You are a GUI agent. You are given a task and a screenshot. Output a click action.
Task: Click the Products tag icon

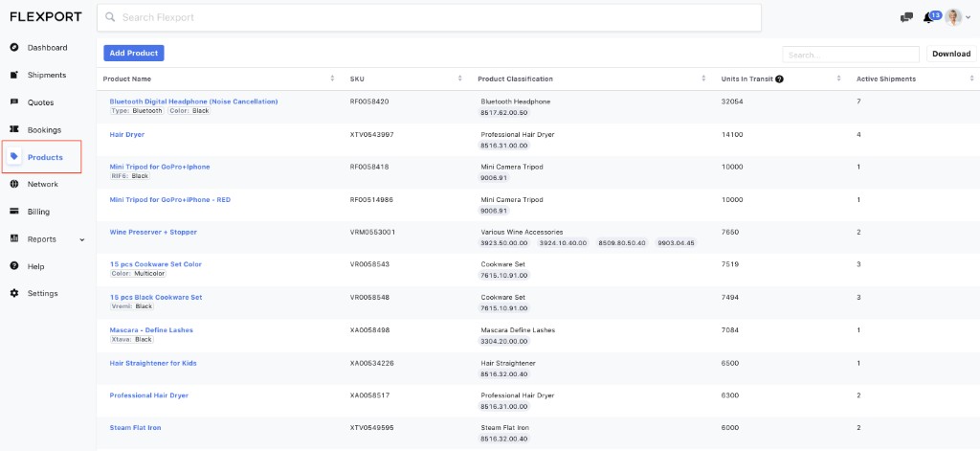point(14,156)
